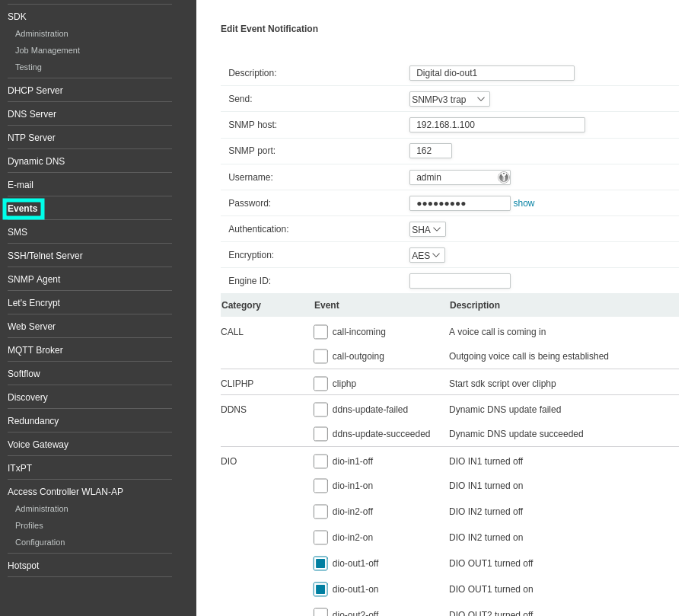Click the Description input field
Screen dimensions: 688x616
click(492, 73)
